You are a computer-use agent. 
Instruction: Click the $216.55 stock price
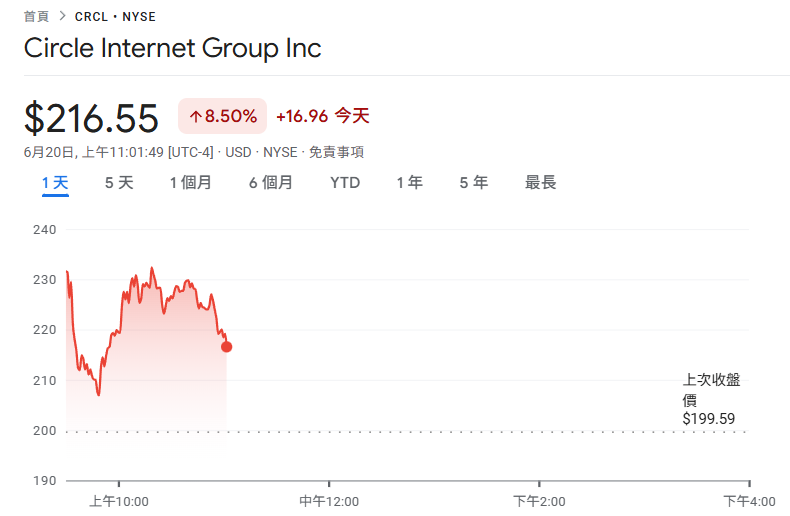click(92, 119)
